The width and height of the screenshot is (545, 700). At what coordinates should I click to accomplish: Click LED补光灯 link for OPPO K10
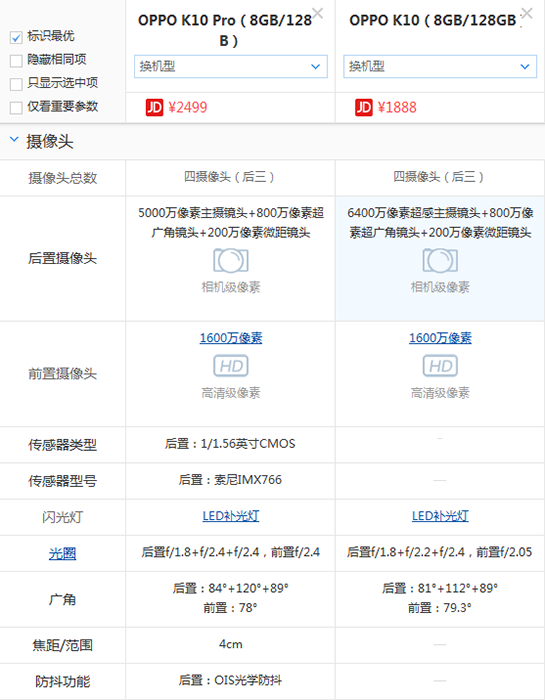[x=440, y=516]
